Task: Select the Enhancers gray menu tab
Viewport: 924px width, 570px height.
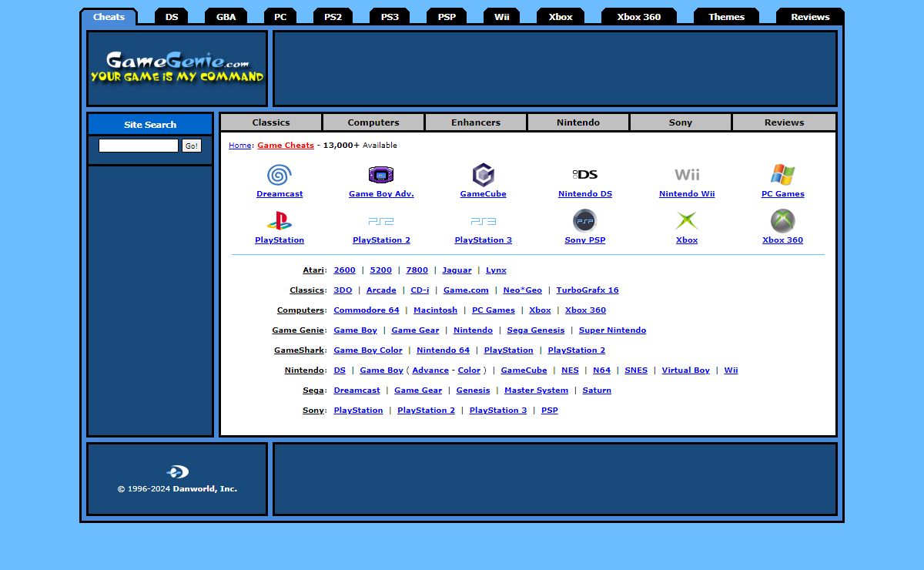Action: (x=476, y=122)
